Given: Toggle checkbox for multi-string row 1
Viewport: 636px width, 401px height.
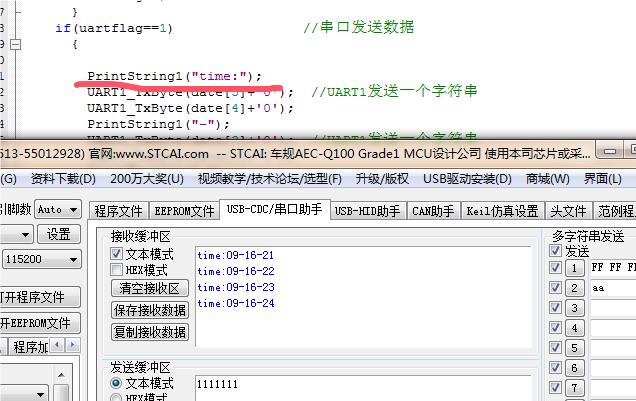Looking at the screenshot, I should pos(555,268).
